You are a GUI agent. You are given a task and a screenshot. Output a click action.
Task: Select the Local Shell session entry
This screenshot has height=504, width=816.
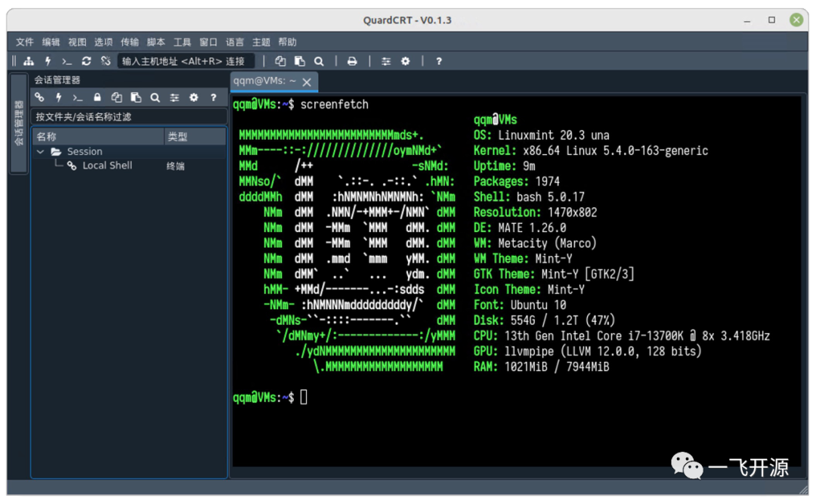(107, 165)
